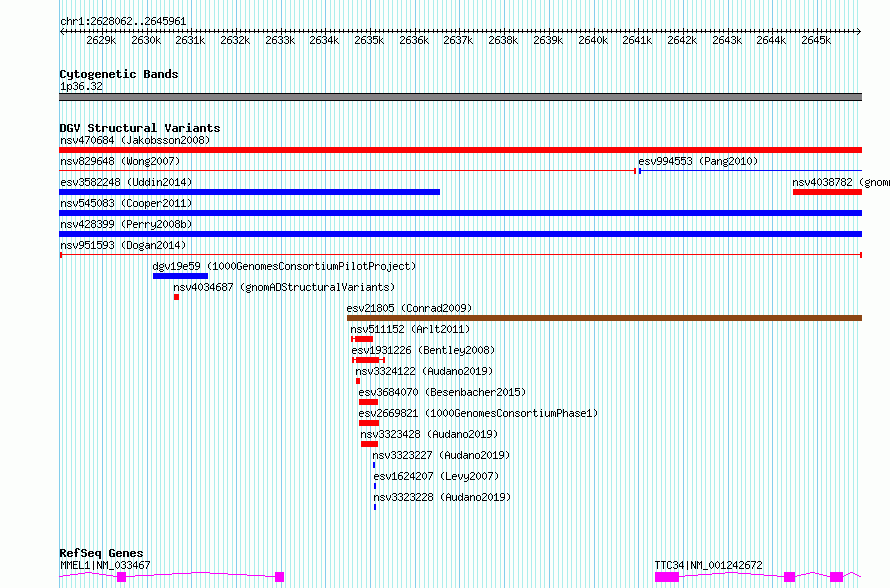Click the chr1:2628062..2645961 coordinate label
This screenshot has height=588, width=890.
123,21
